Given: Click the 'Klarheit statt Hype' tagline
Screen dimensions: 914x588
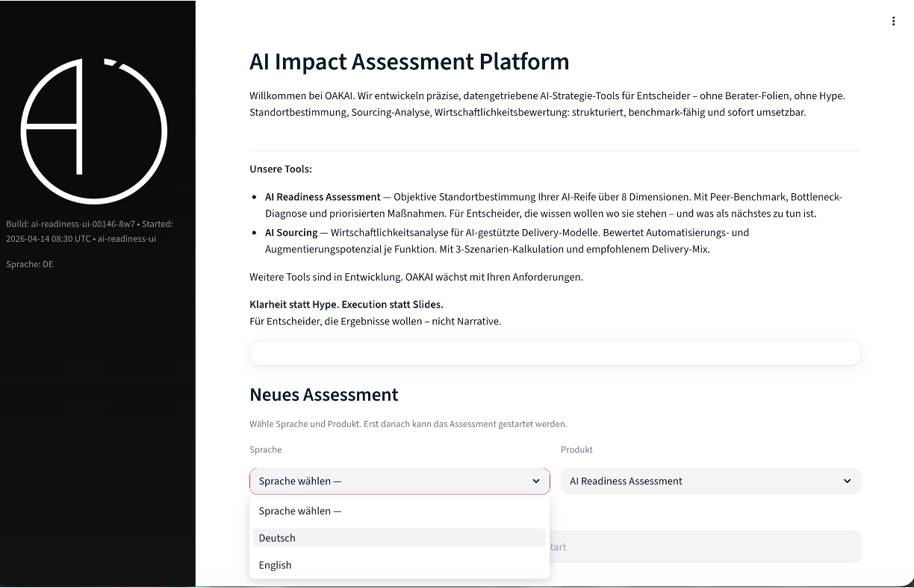Looking at the screenshot, I should click(x=346, y=304).
